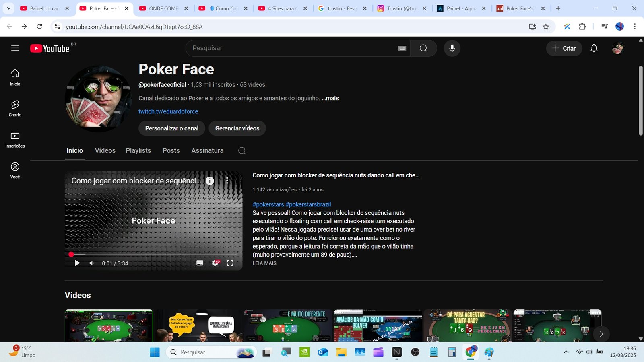
Task: Switch to the Painel do canal browser tab
Action: click(44, 8)
